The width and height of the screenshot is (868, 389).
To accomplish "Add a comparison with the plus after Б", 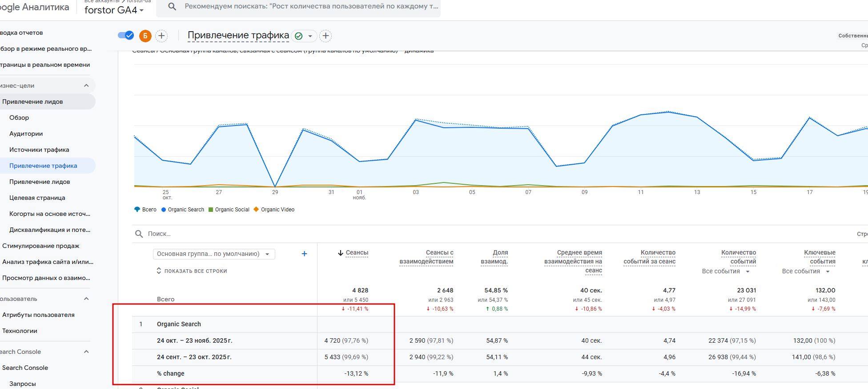I will coord(161,36).
